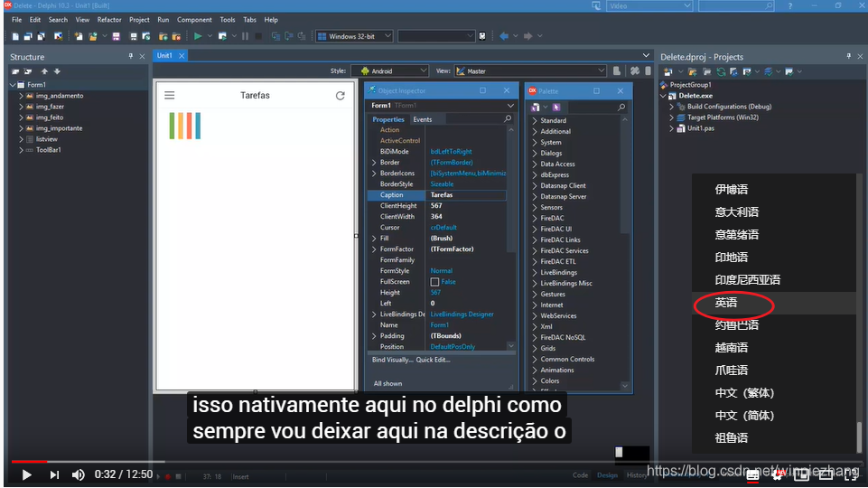
Task: Click the Caption property value field Tarefas
Action: tap(465, 195)
